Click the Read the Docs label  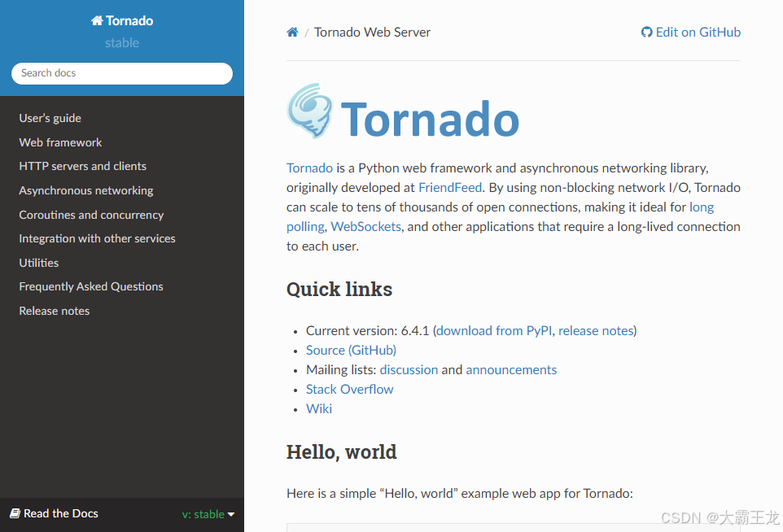pyautogui.click(x=54, y=513)
